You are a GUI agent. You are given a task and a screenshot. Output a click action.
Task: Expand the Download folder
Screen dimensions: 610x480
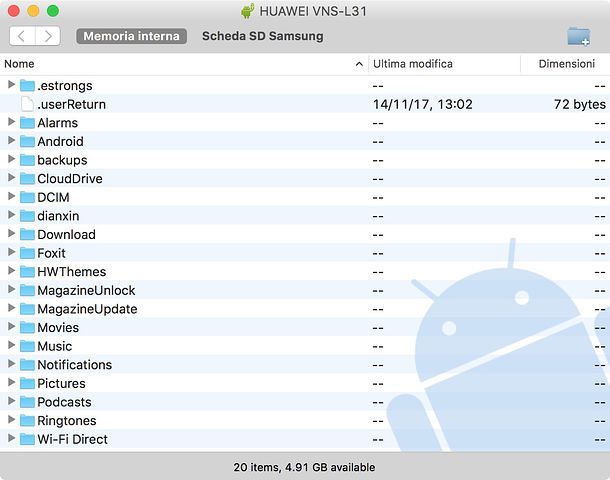click(x=11, y=233)
